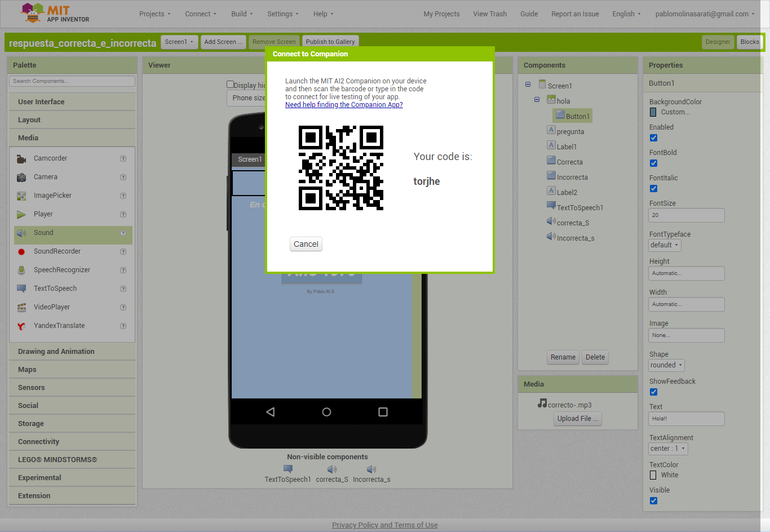Open the Screen1 screen selector dropdown
770x532 pixels.
pyautogui.click(x=179, y=42)
